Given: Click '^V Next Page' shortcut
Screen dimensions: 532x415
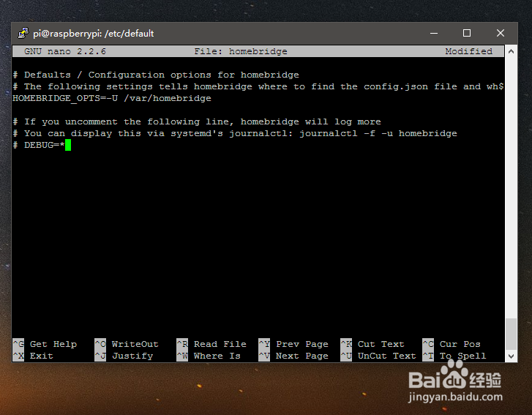Looking at the screenshot, I should [x=293, y=356].
